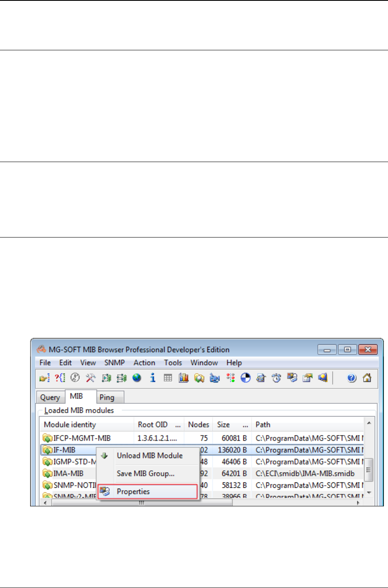Click horizontal scrollbar left arrow
This screenshot has width=388, height=588.
pos(45,503)
